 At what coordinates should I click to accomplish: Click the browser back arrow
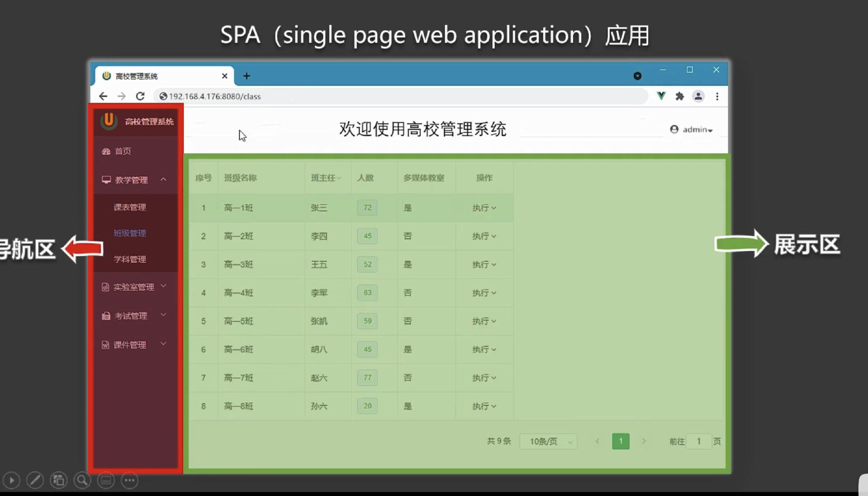[103, 96]
